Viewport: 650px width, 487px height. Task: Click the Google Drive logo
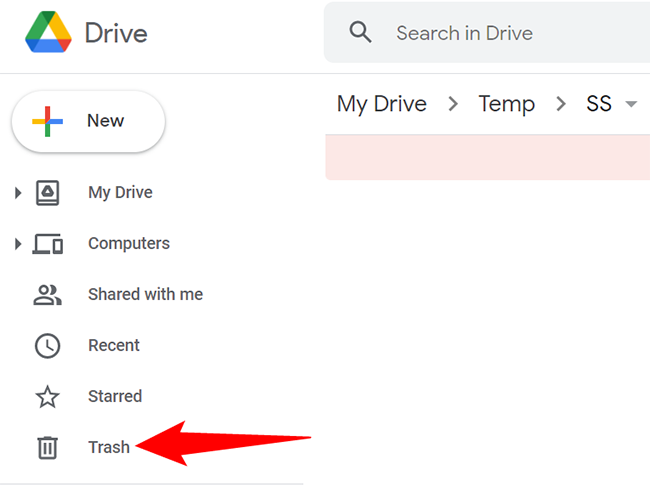[x=47, y=33]
